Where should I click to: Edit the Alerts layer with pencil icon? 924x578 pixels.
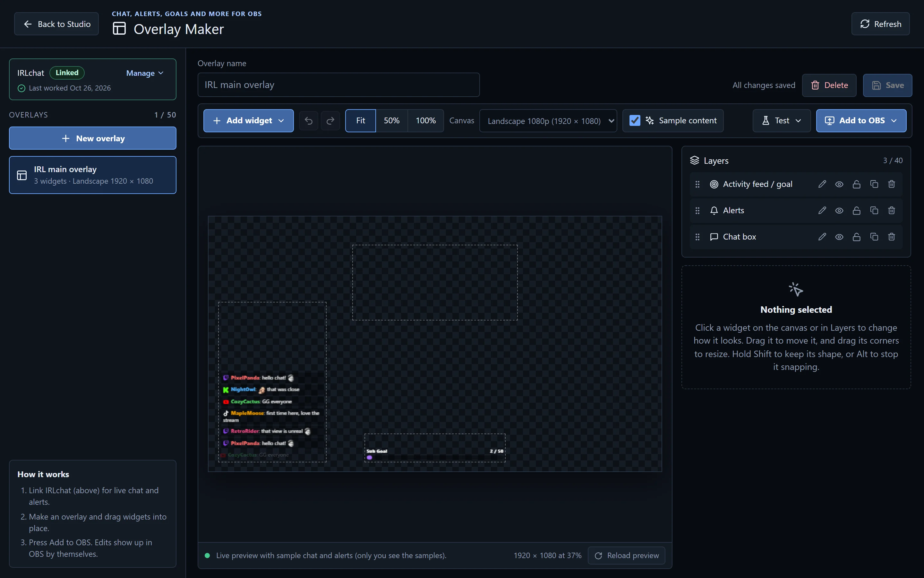pyautogui.click(x=822, y=211)
